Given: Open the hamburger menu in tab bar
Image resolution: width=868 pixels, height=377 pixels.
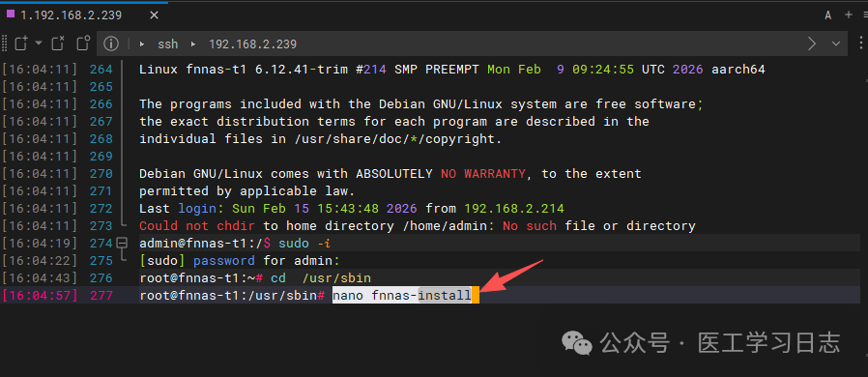Looking at the screenshot, I should point(865,15).
